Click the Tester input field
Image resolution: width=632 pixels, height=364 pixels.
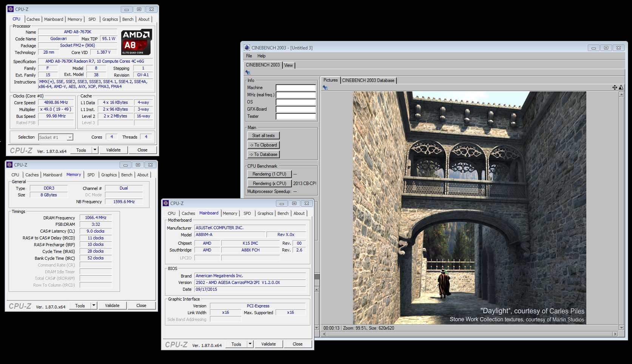(296, 116)
